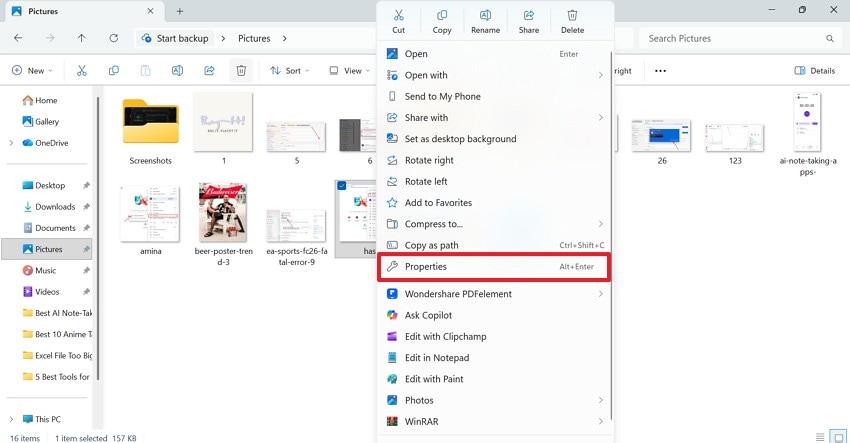Switch to large thumbnails view in status bar
This screenshot has width=850, height=443.
pyautogui.click(x=839, y=436)
